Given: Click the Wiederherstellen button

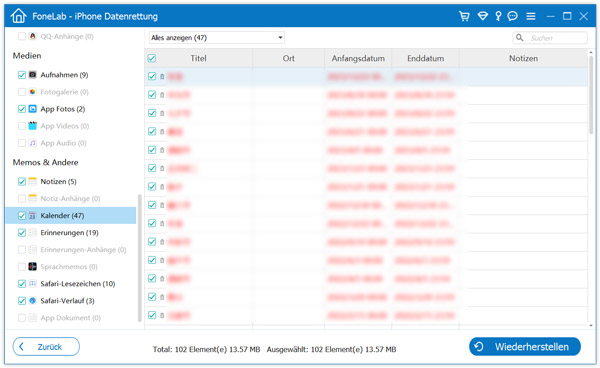Looking at the screenshot, I should [525, 347].
